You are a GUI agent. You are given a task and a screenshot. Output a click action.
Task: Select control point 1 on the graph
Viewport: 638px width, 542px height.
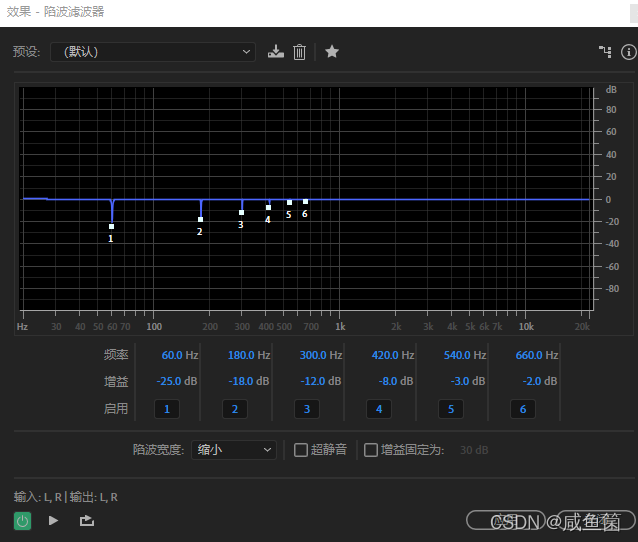(111, 227)
